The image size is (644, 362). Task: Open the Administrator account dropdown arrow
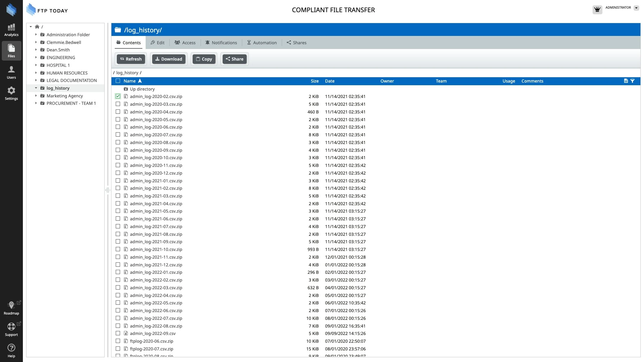coord(636,8)
